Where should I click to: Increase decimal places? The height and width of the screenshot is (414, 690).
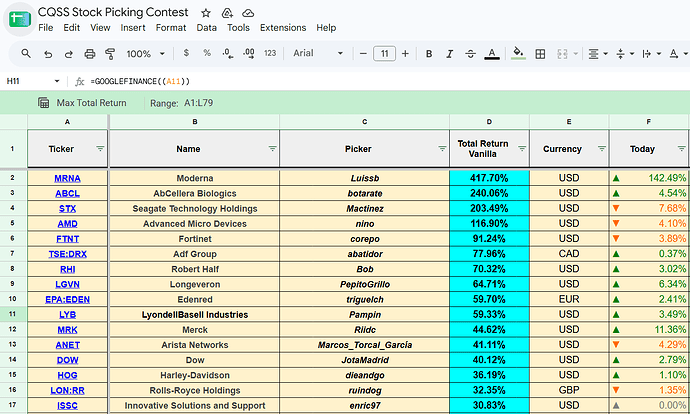(249, 54)
